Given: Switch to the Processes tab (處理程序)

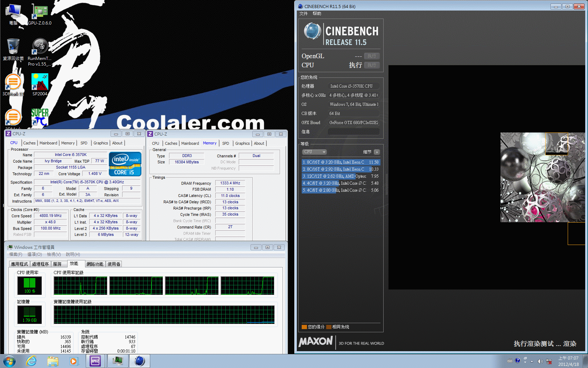Looking at the screenshot, I should coord(40,264).
